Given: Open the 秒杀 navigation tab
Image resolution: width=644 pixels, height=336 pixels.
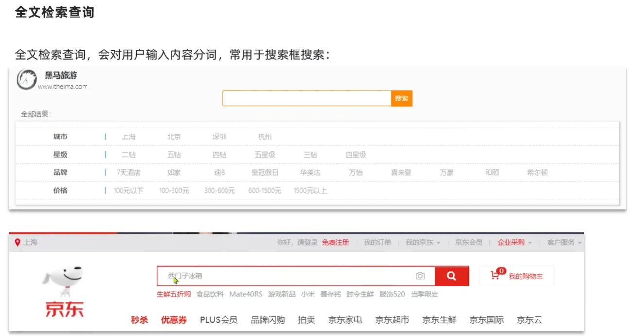Looking at the screenshot, I should [139, 320].
